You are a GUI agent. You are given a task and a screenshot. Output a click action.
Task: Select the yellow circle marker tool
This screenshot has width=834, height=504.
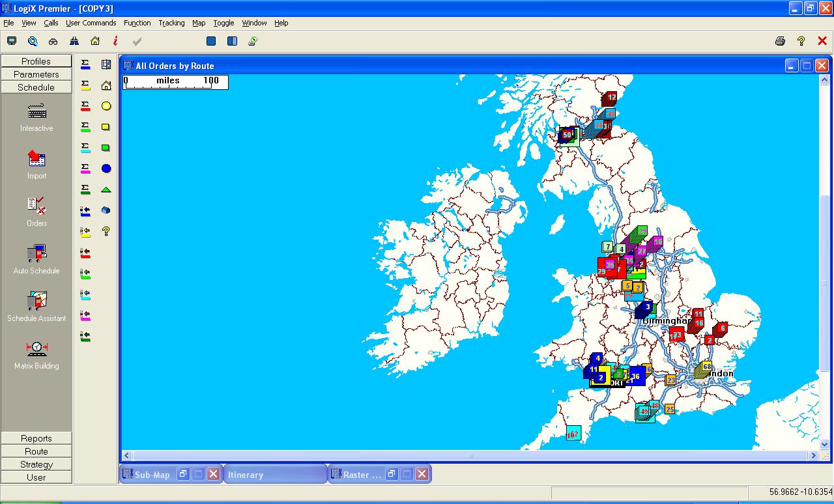[x=106, y=106]
